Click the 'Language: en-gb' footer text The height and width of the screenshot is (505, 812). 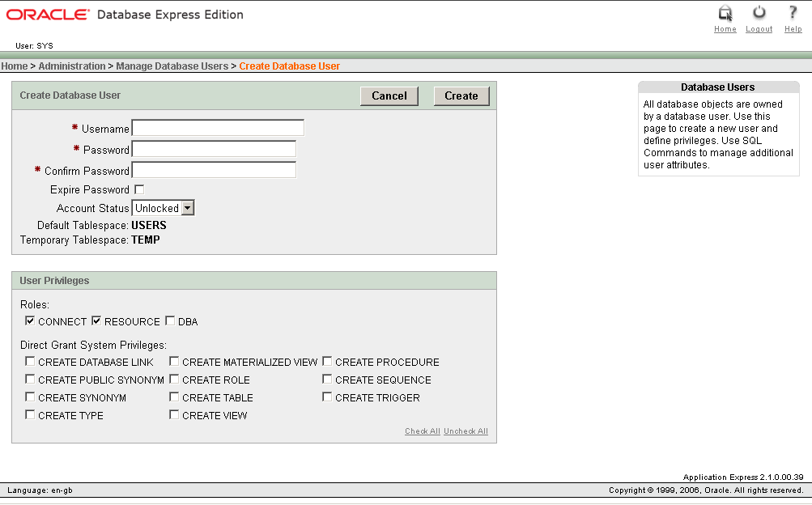pyautogui.click(x=40, y=490)
